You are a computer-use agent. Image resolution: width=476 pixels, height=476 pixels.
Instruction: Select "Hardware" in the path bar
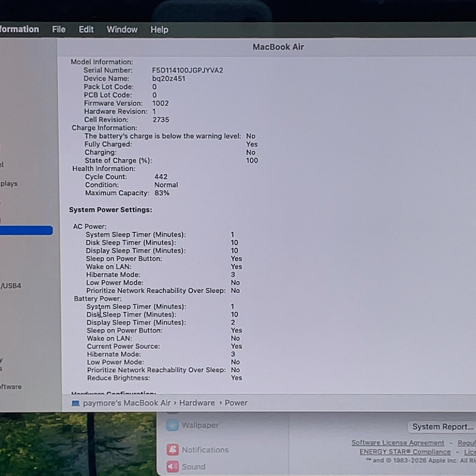197,403
